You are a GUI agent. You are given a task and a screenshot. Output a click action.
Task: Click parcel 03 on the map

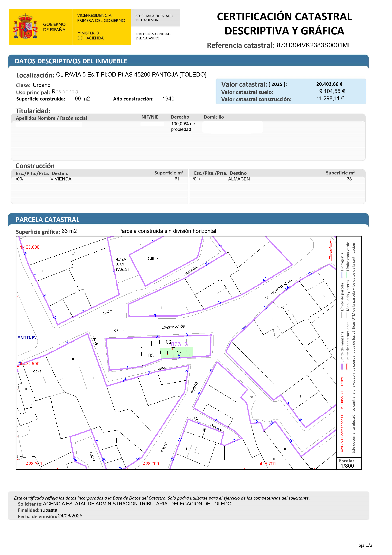coord(151,355)
